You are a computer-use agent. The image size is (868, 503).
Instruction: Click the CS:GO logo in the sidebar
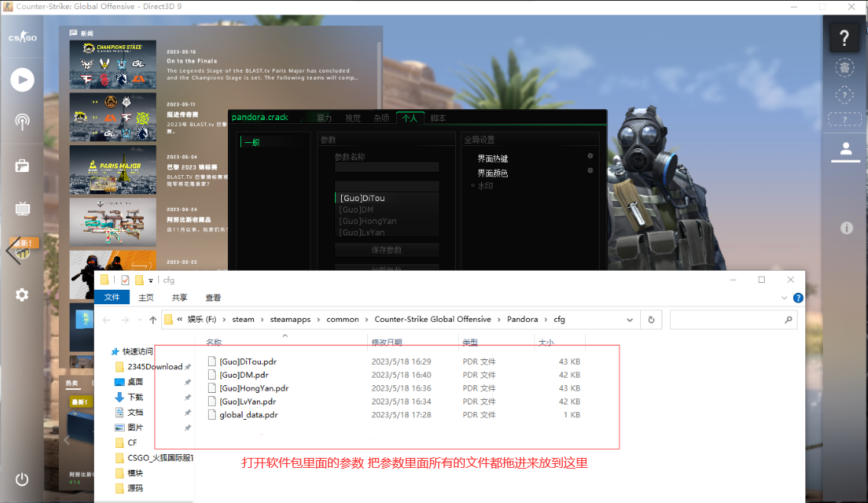coord(22,37)
